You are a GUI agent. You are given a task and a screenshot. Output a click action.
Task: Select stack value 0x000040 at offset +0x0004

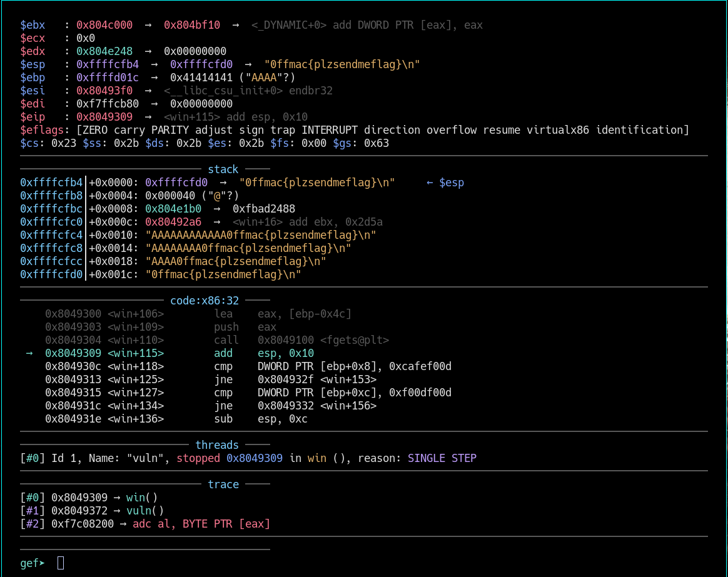(170, 196)
